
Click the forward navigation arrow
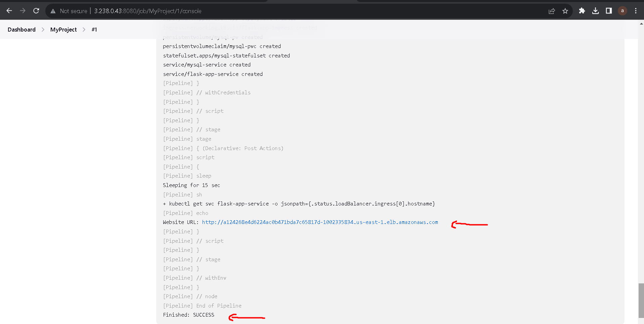pyautogui.click(x=22, y=11)
